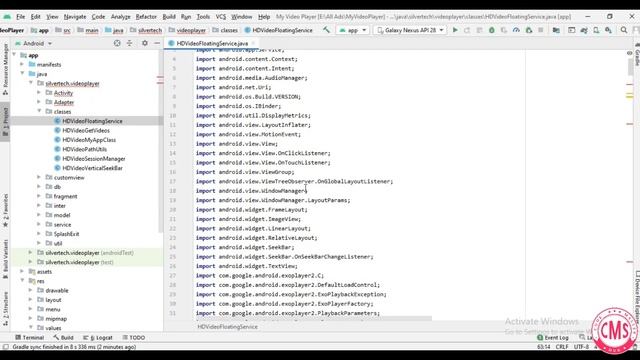Click the Collapse All icon in Project panel
This screenshot has height=360, width=640.
pos(129,43)
